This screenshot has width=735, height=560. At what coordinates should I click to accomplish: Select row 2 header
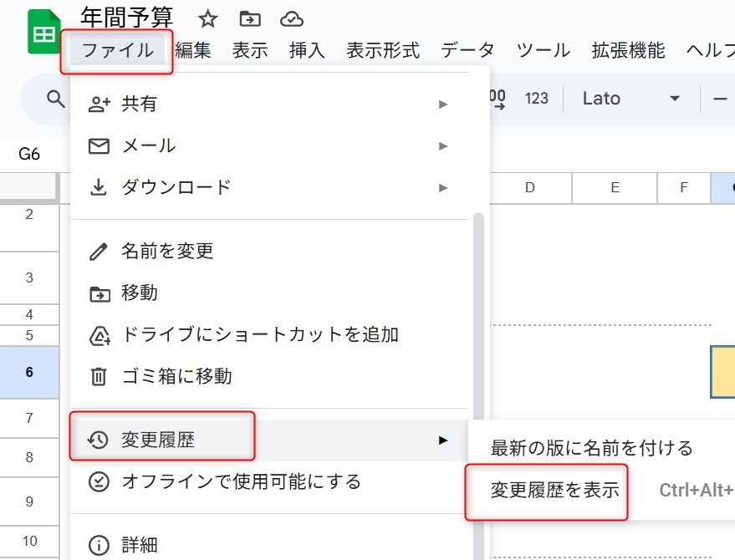(x=29, y=227)
